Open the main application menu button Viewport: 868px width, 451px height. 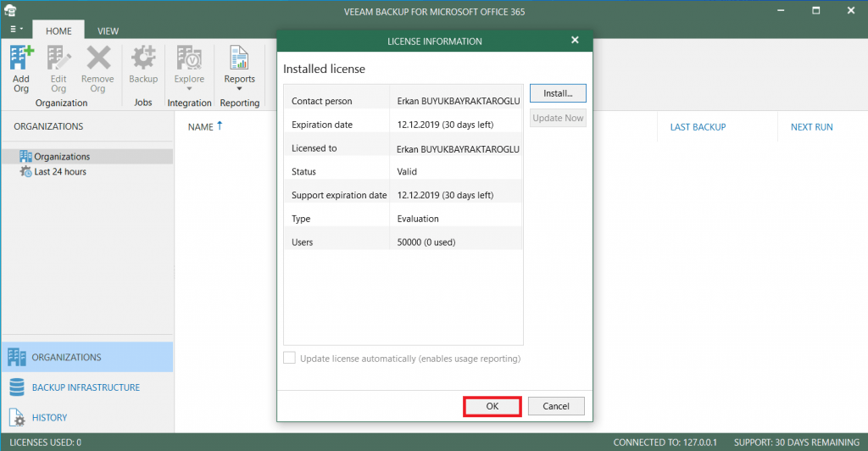click(x=15, y=30)
